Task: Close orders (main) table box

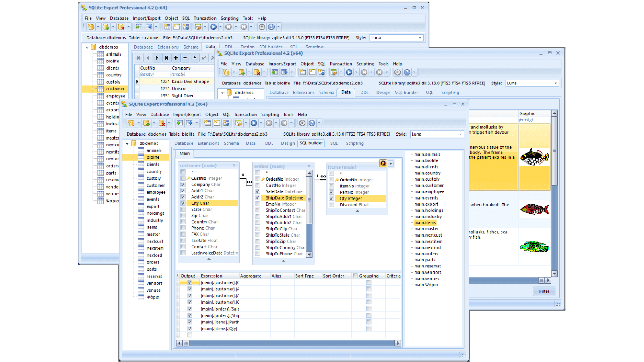Action: pos(309,166)
